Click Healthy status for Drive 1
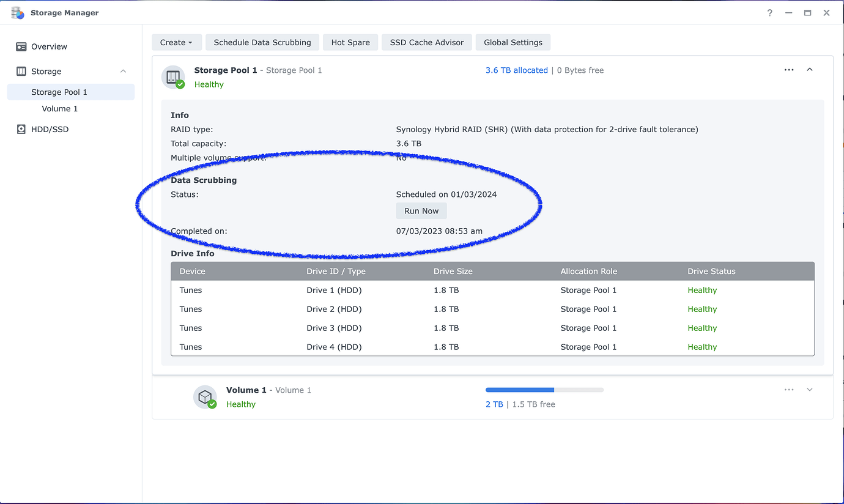Image resolution: width=844 pixels, height=504 pixels. pos(702,290)
